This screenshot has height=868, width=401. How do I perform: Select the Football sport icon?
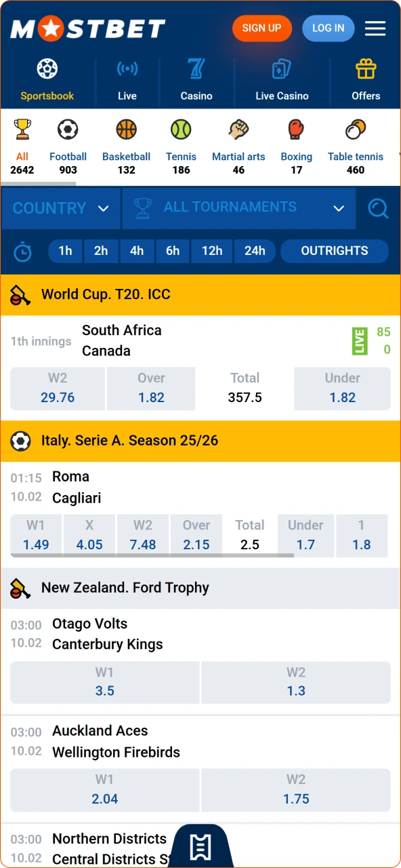(68, 130)
